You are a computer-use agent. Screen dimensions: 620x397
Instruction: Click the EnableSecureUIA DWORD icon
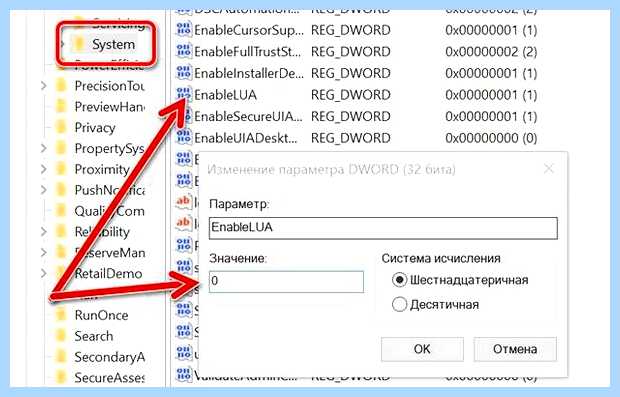183,116
